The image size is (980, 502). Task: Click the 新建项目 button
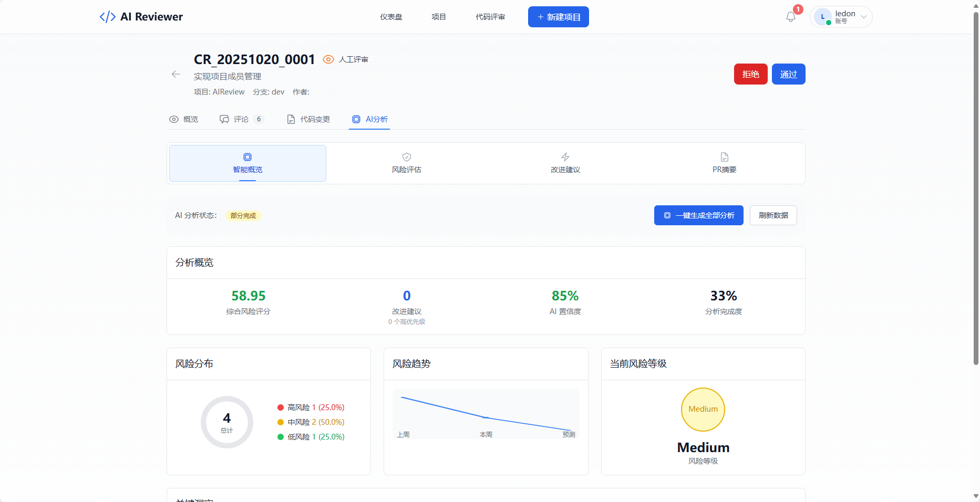(559, 17)
